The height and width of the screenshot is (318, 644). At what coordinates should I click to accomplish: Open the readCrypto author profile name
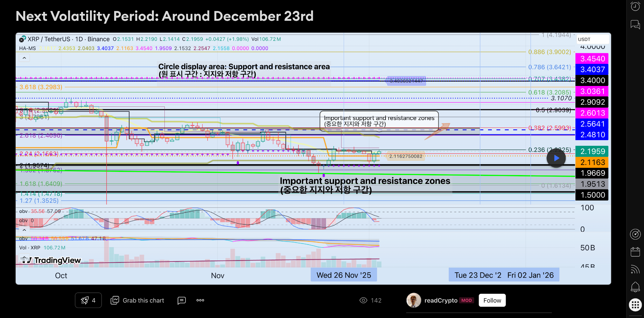[x=441, y=300]
